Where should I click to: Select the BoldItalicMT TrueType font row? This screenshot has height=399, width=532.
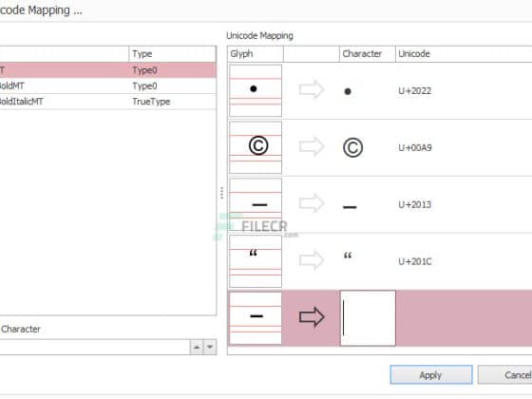[108, 102]
